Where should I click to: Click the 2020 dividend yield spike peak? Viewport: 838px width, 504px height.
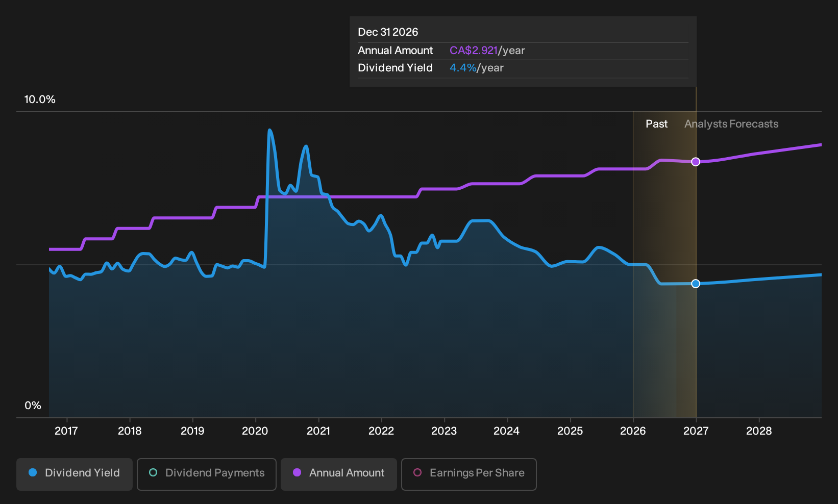click(x=269, y=131)
